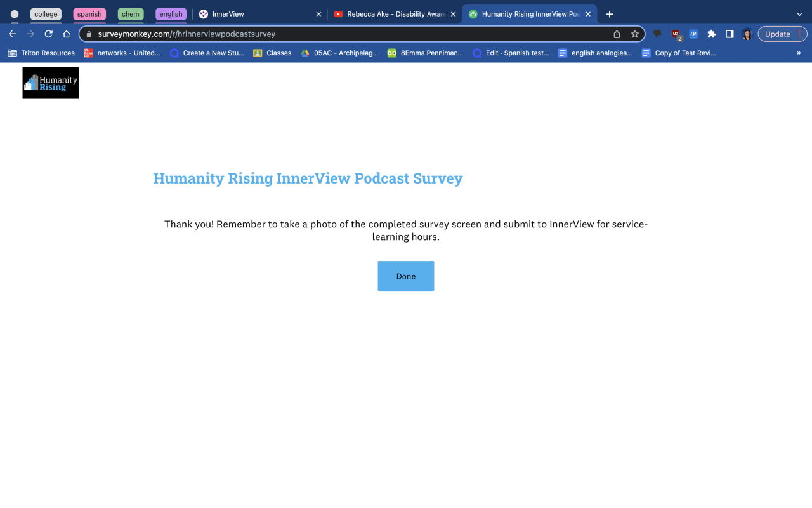This screenshot has width=812, height=508.
Task: Click the speech bubble extension icon
Action: [657, 34]
